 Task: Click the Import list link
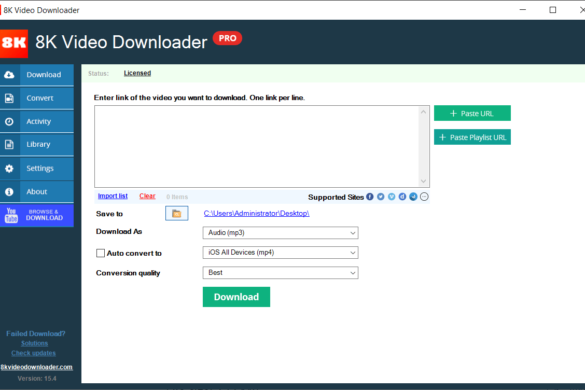pyautogui.click(x=113, y=196)
